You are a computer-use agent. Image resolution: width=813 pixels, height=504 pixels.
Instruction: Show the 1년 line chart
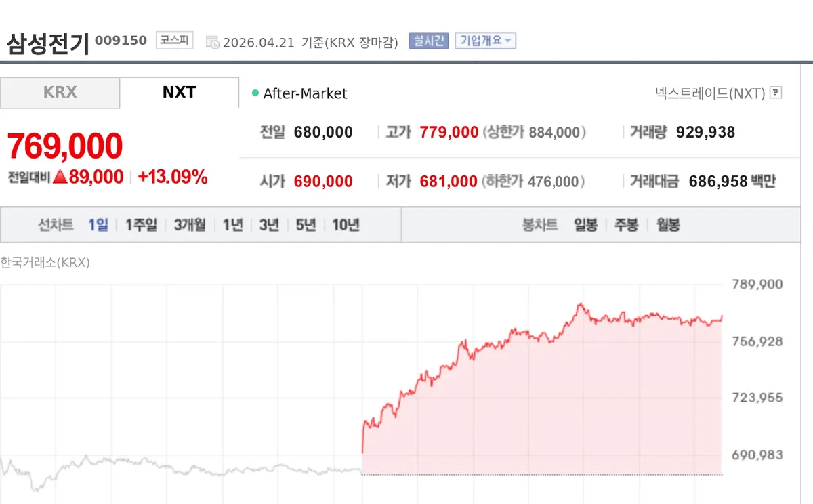(233, 225)
